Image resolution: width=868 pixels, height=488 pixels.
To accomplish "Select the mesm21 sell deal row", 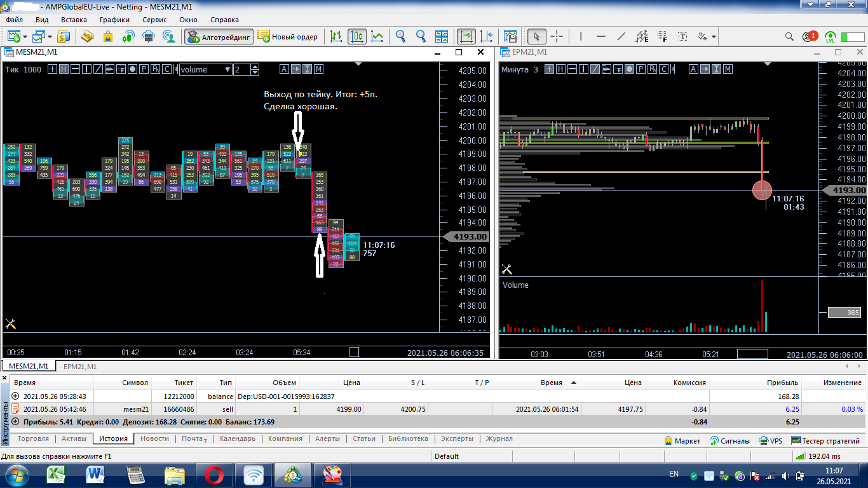I will (x=437, y=409).
